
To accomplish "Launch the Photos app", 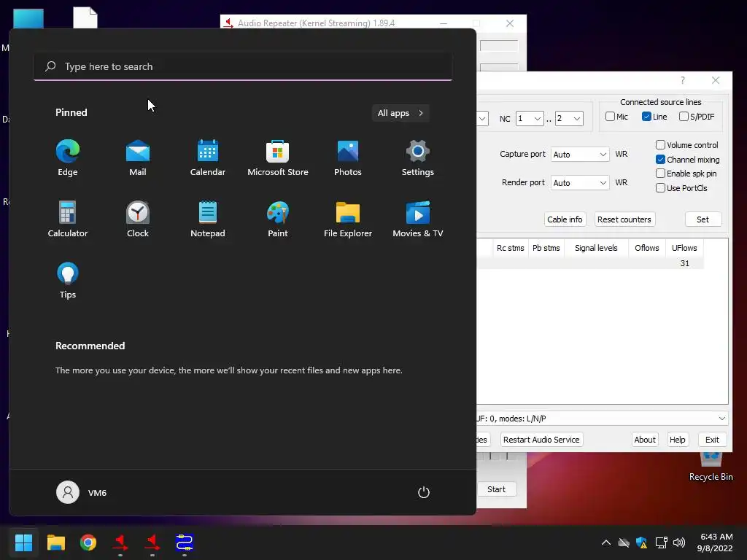I will coord(348,157).
